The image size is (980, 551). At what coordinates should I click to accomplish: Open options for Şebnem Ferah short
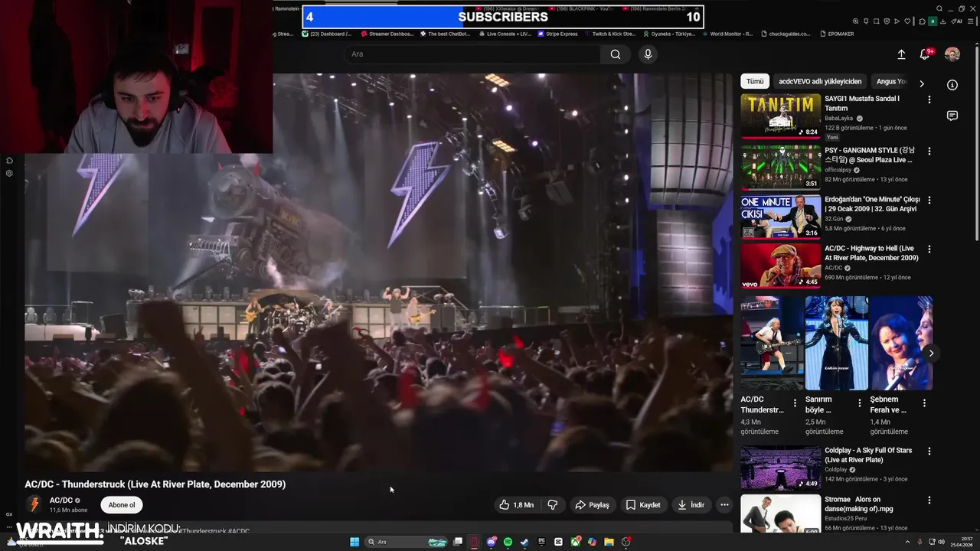[x=924, y=403]
